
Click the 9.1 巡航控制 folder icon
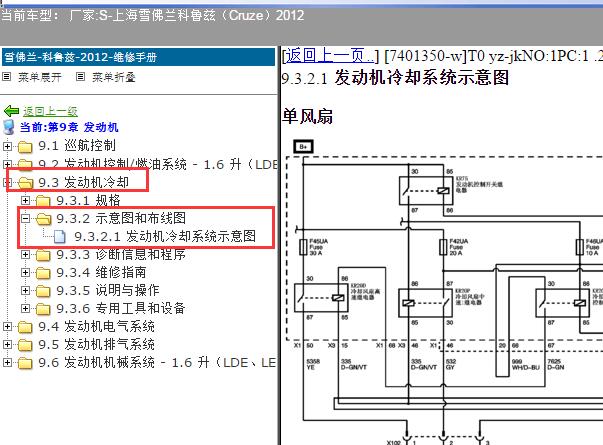tap(25, 146)
